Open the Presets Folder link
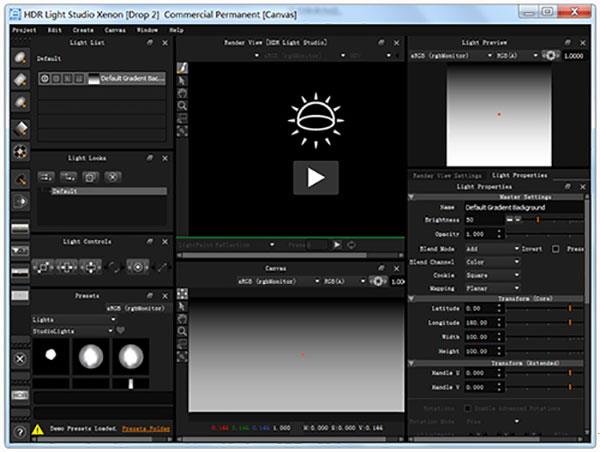 pos(146,429)
